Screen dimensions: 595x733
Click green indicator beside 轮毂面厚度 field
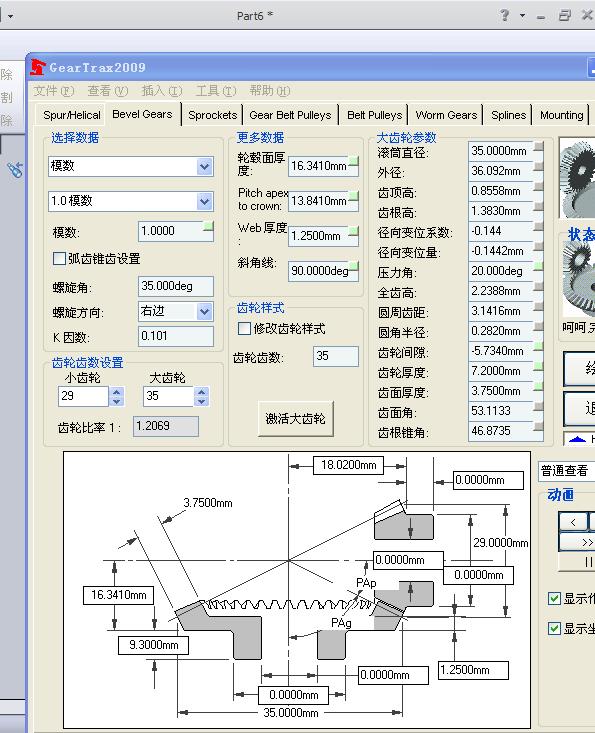(x=354, y=162)
